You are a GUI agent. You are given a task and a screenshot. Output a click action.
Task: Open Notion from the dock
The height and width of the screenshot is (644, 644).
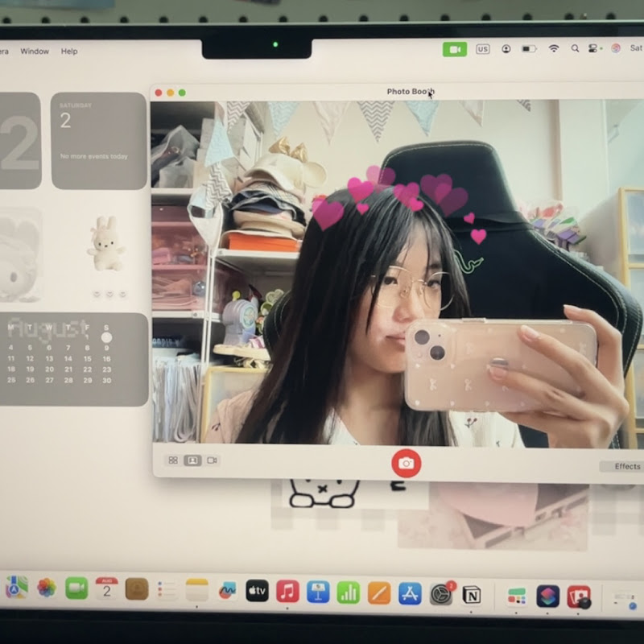[x=472, y=595]
